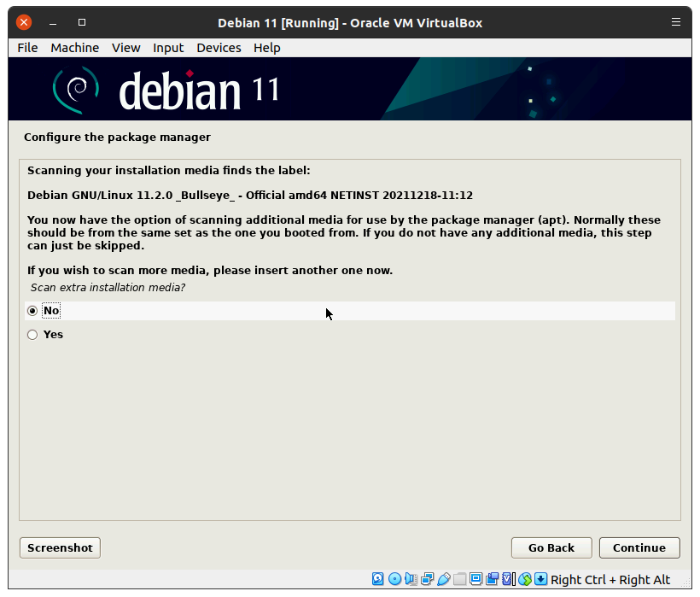Open the File menu

(x=27, y=48)
